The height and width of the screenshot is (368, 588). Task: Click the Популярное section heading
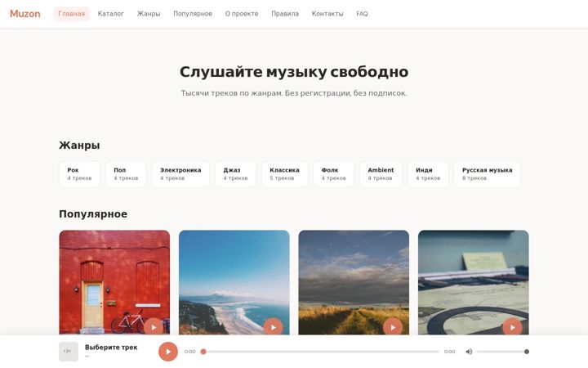[x=93, y=214]
